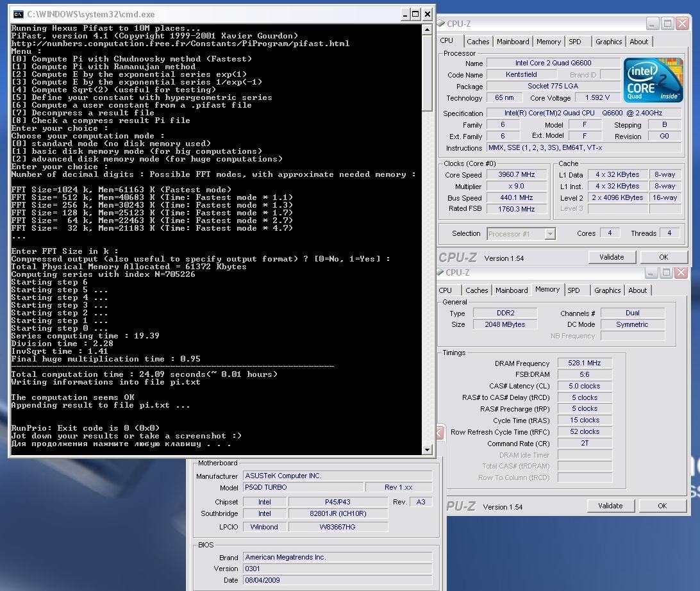
Task: Click Instructions field MMX, SSE, EM64T
Action: (584, 147)
